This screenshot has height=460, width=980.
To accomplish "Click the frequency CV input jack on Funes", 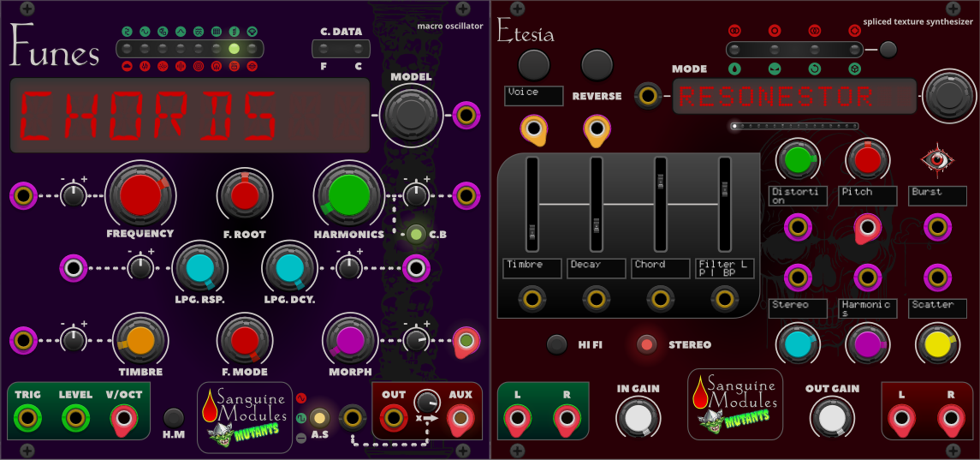I will [23, 196].
